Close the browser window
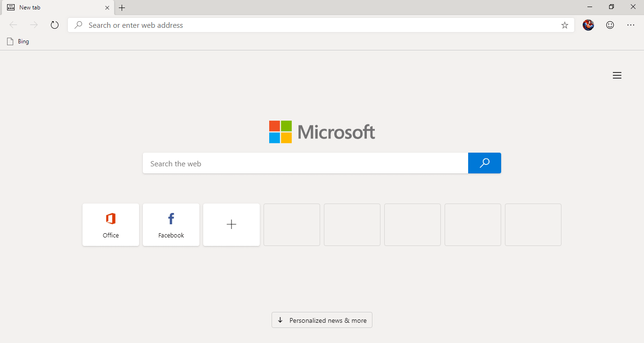 click(633, 7)
